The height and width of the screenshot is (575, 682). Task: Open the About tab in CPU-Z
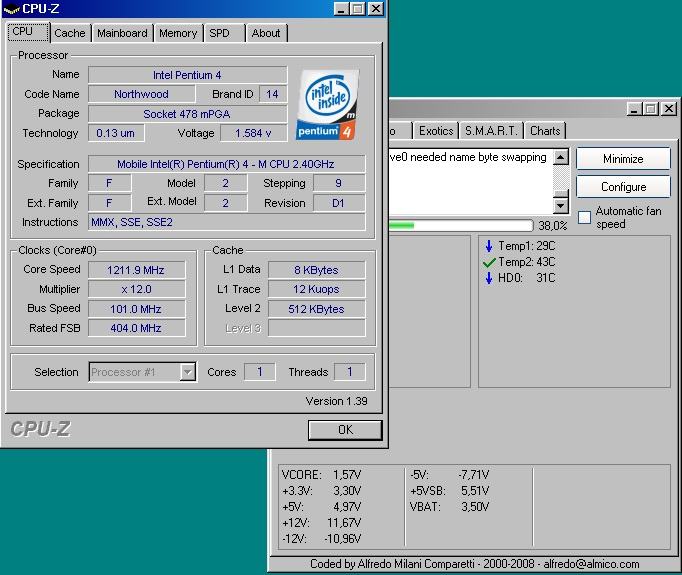(x=266, y=33)
